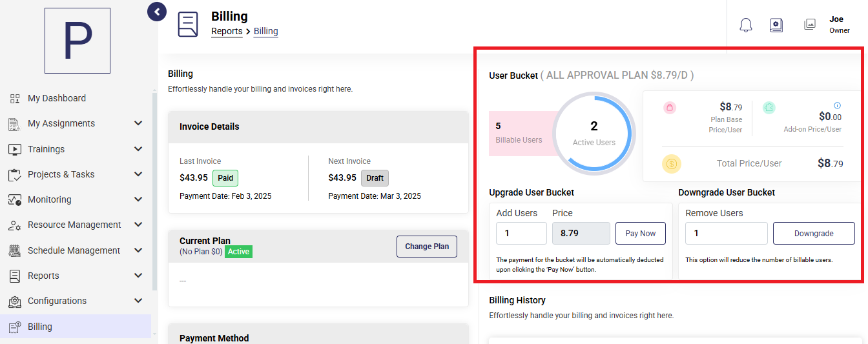Expand the Monitoring section chevron
868x344 pixels.
[138, 199]
